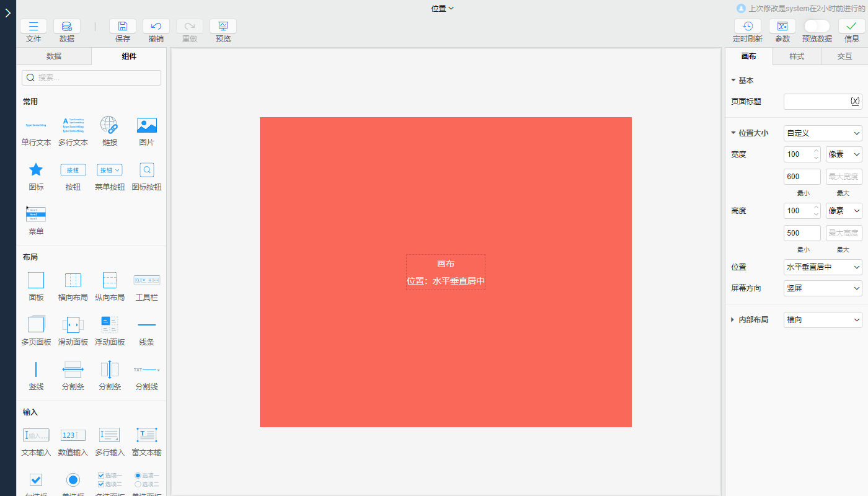Click the radio button component icon
868x496 pixels.
(x=73, y=480)
